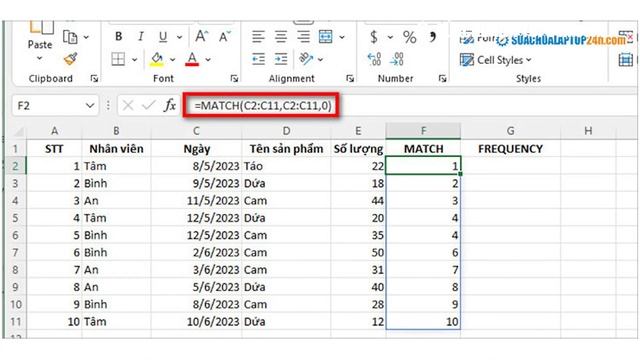Click the Copy icon
This screenshot has width=640, height=360.
[x=70, y=37]
